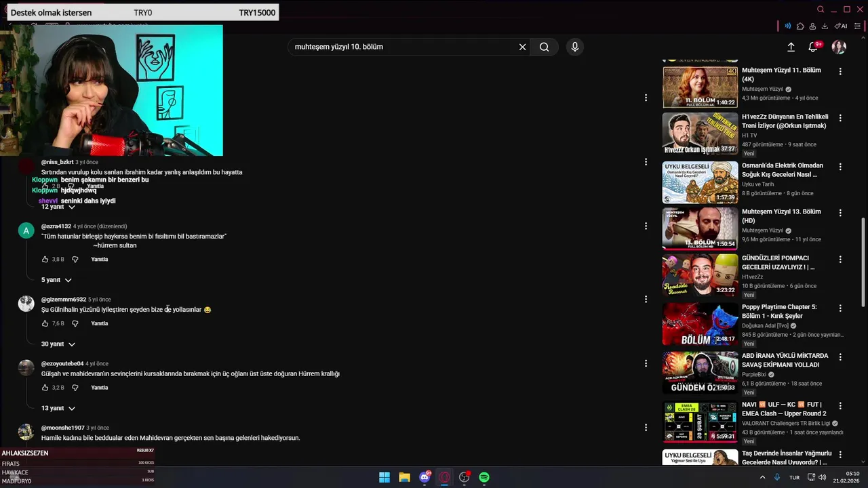Like the @gizemmm6932 comment with 7,6 B likes
Screen dimensions: 868x488
point(45,323)
